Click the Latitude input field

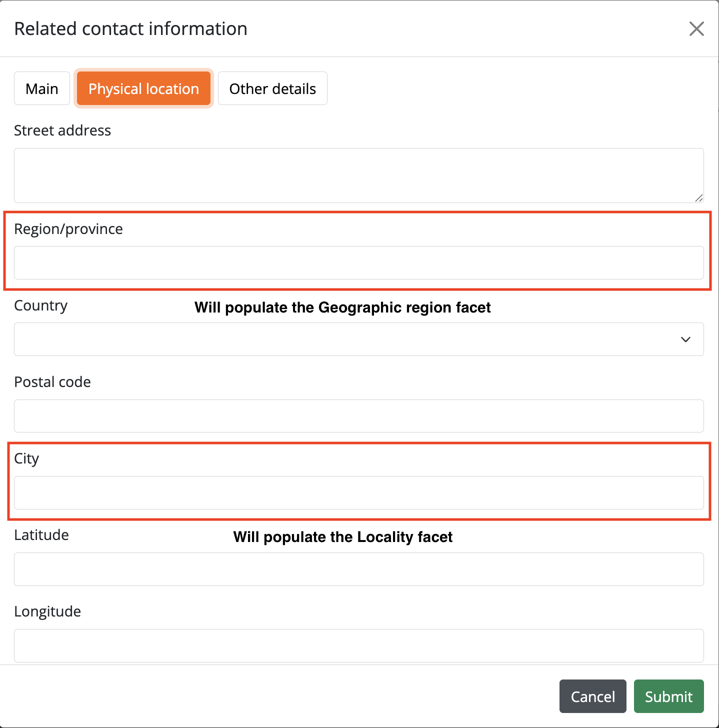(358, 569)
